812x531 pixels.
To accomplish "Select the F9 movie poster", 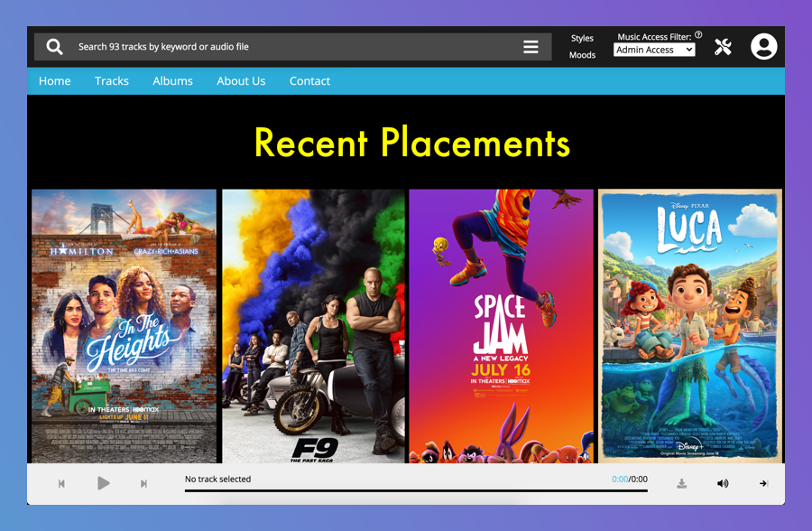I will [x=313, y=326].
